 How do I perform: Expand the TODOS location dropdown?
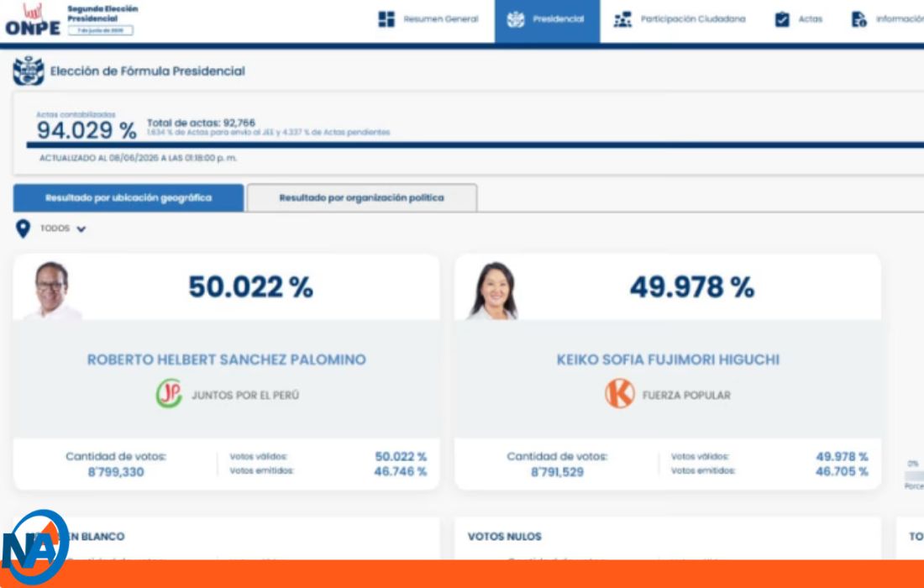63,228
